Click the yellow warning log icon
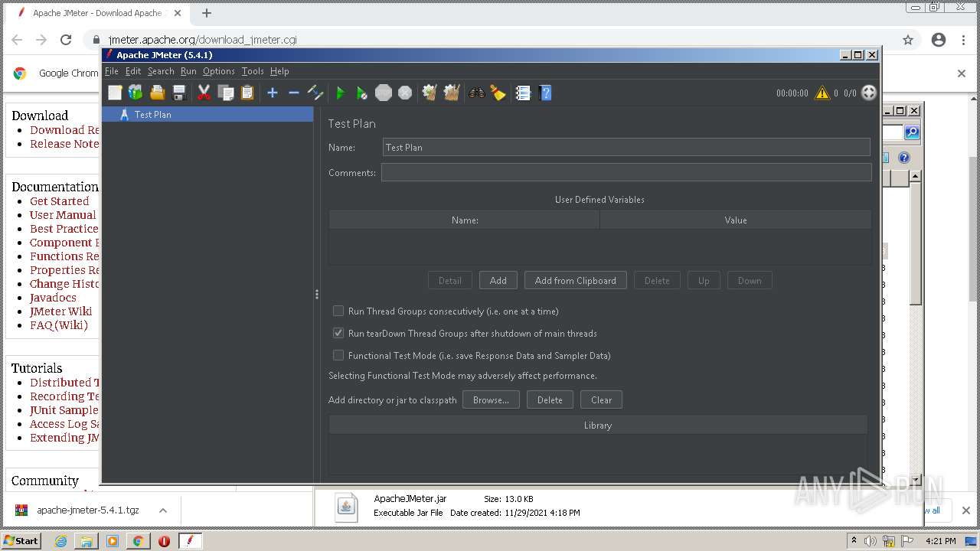 (x=822, y=93)
